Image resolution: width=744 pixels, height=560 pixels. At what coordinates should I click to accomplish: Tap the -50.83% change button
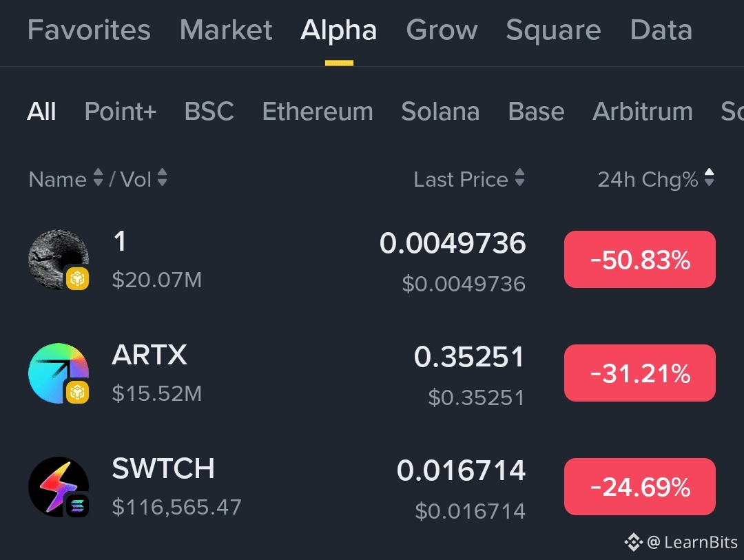(x=639, y=260)
